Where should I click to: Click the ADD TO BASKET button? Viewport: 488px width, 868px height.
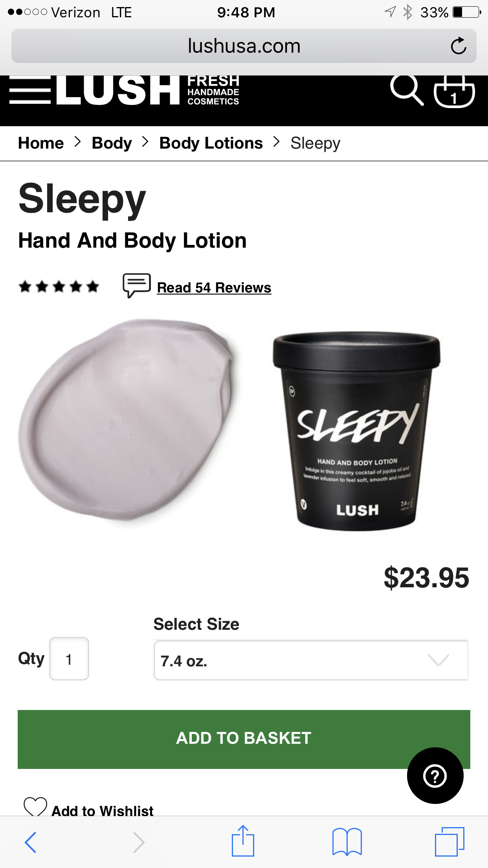(x=244, y=739)
